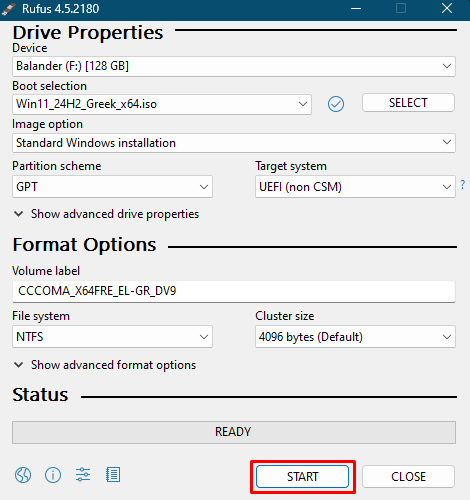Show the log window icon

[113, 475]
